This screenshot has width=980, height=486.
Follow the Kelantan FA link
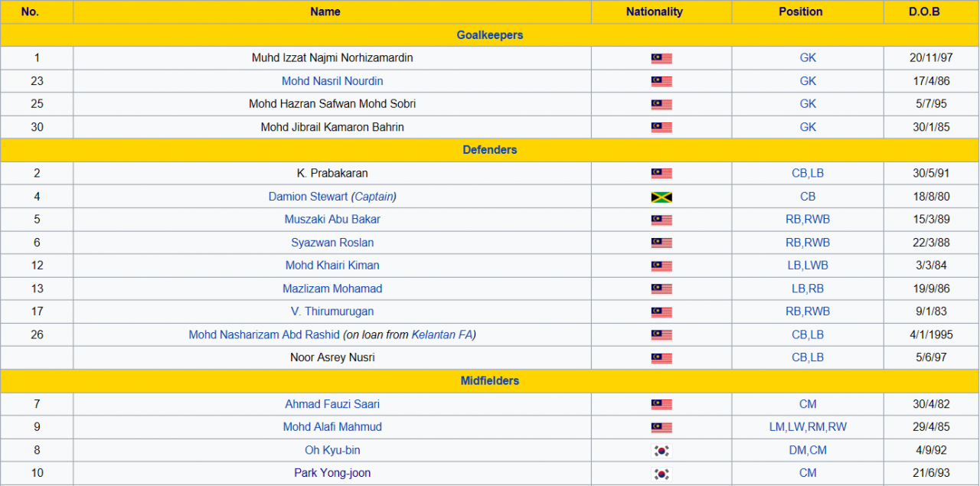click(x=442, y=334)
